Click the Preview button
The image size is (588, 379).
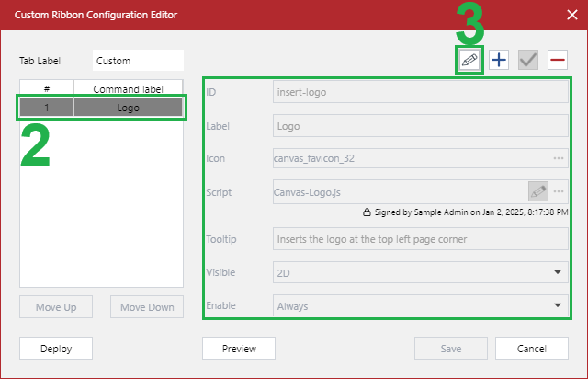[x=238, y=349]
